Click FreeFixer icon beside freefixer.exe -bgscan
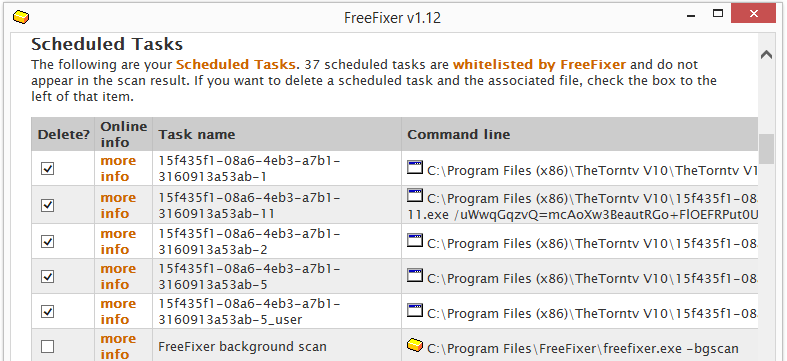The width and height of the screenshot is (787, 361). (415, 345)
